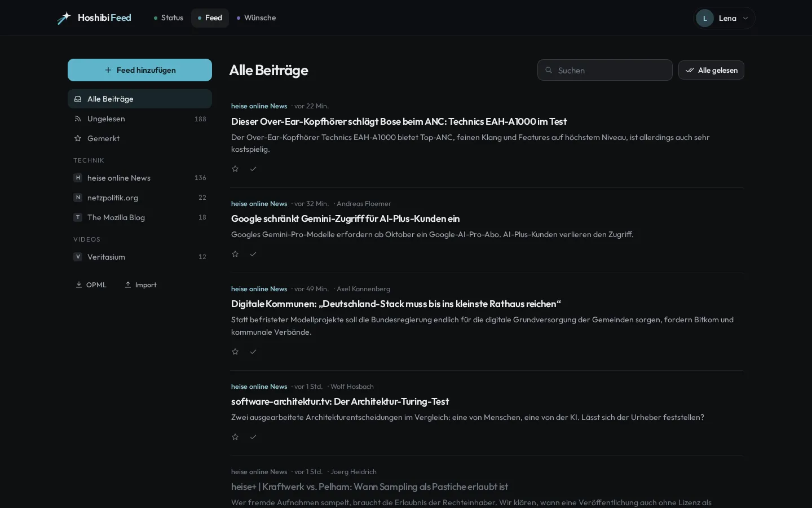Image resolution: width=812 pixels, height=508 pixels.
Task: Star the Google Gemini-Zugriff article
Action: coord(235,254)
